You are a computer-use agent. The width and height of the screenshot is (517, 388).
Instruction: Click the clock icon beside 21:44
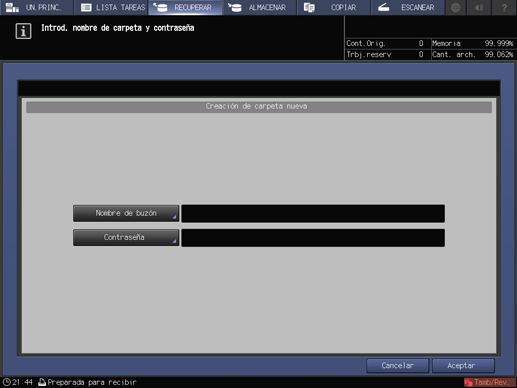[6, 382]
